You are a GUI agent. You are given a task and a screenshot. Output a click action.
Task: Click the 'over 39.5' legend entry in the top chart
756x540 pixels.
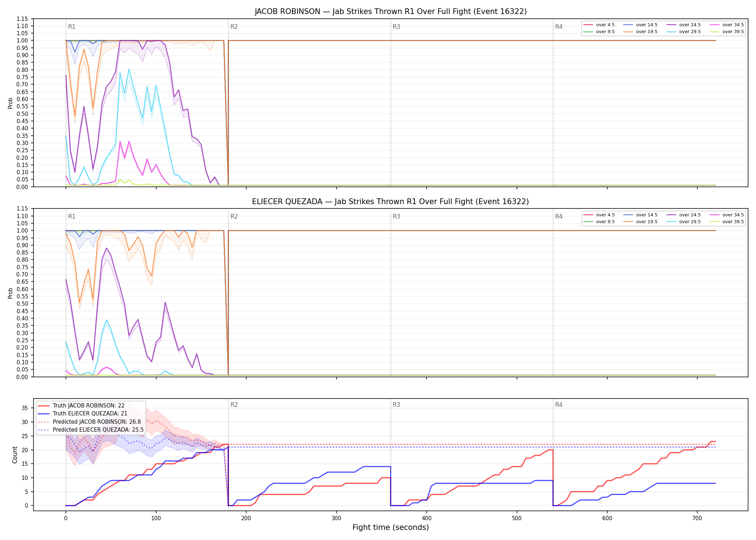[726, 32]
